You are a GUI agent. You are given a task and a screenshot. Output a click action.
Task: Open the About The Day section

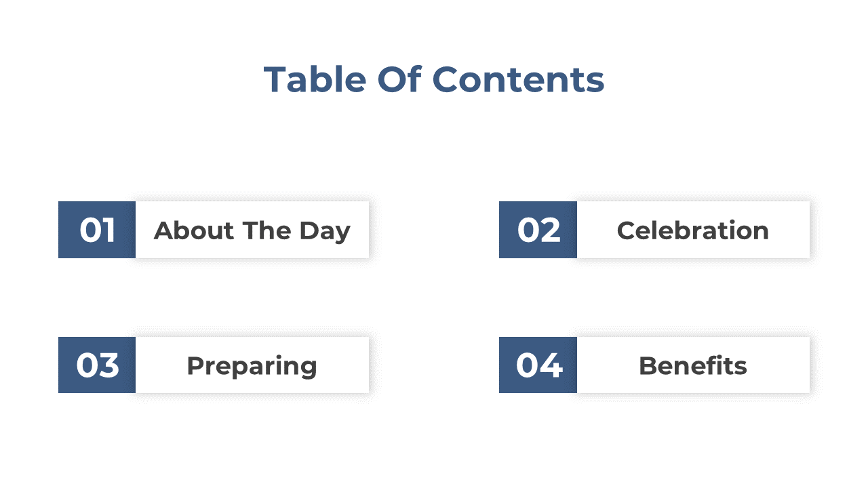[252, 230]
